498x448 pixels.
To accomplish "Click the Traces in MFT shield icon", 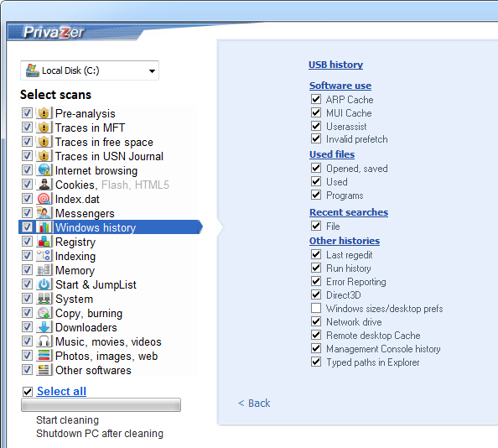I will coord(44,128).
